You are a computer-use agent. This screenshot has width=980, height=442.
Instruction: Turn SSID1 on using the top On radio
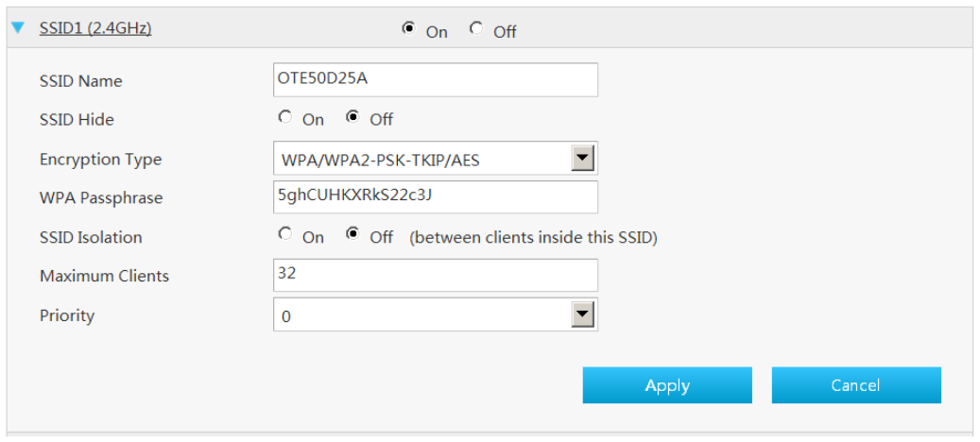click(x=409, y=28)
